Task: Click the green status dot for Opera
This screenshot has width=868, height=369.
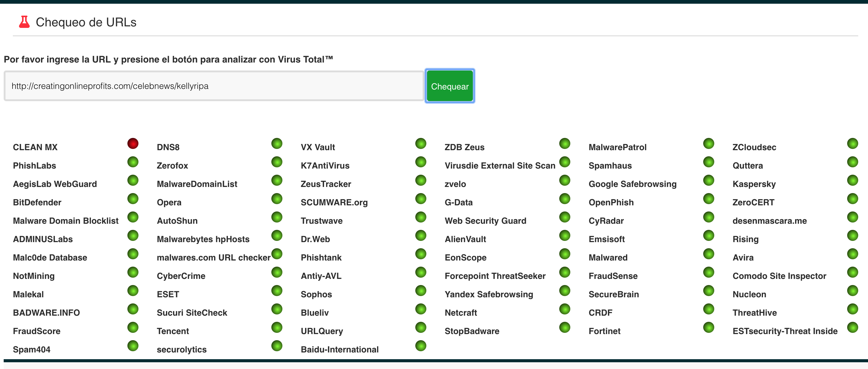Action: [x=277, y=199]
